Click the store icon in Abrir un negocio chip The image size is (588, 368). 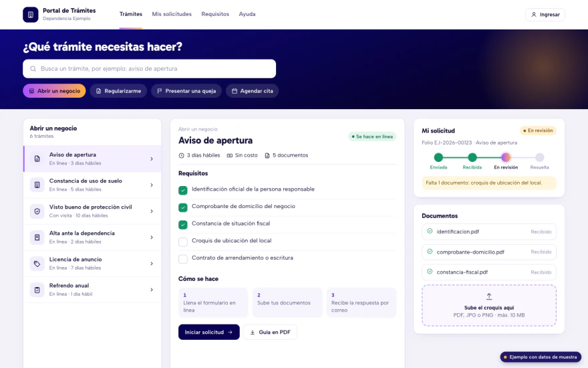(x=31, y=91)
